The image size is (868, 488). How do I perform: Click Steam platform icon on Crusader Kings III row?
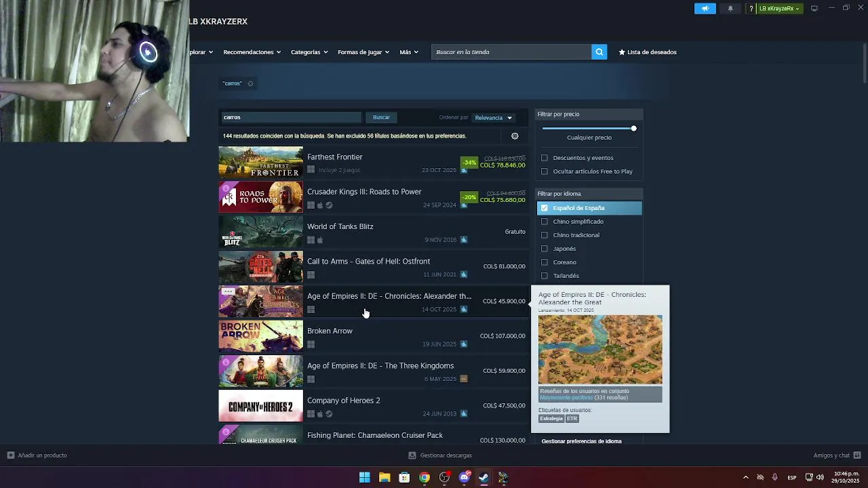click(329, 205)
